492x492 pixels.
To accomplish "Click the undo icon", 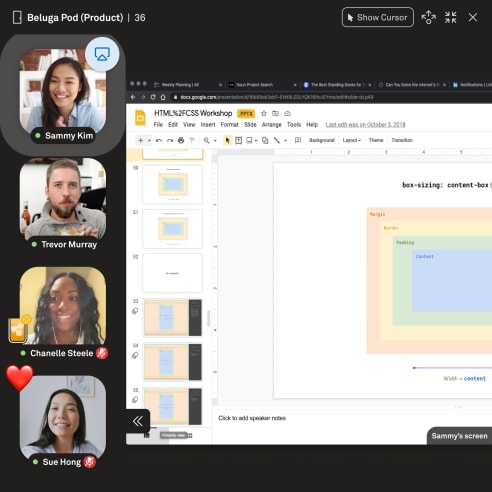I will (159, 140).
